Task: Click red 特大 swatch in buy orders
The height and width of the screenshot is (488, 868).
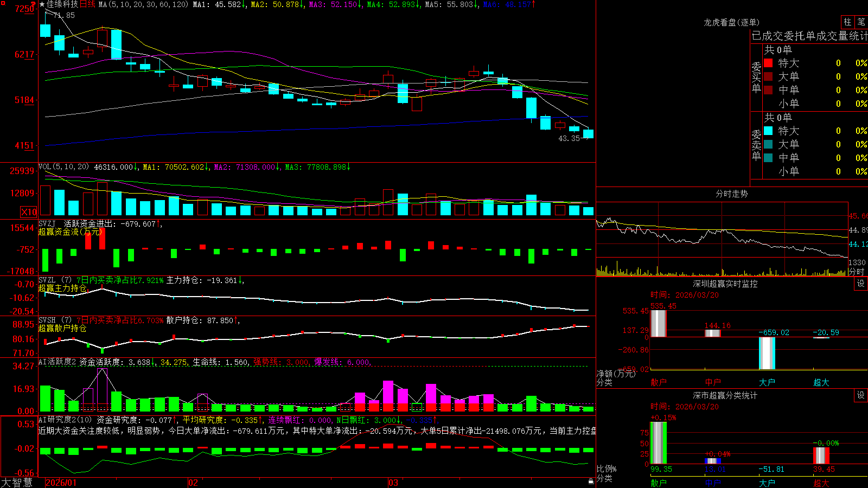Action: pos(768,63)
